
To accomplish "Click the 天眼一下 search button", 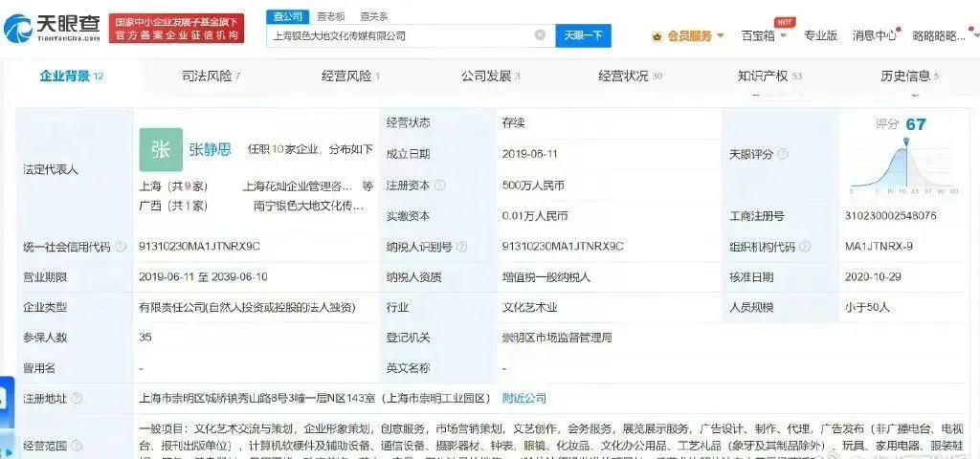I will coord(583,35).
